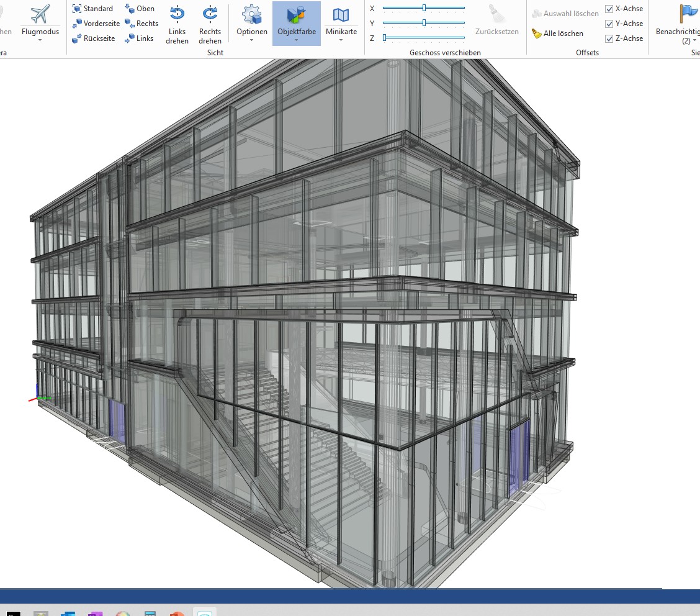Switch to the Standard view

point(92,9)
